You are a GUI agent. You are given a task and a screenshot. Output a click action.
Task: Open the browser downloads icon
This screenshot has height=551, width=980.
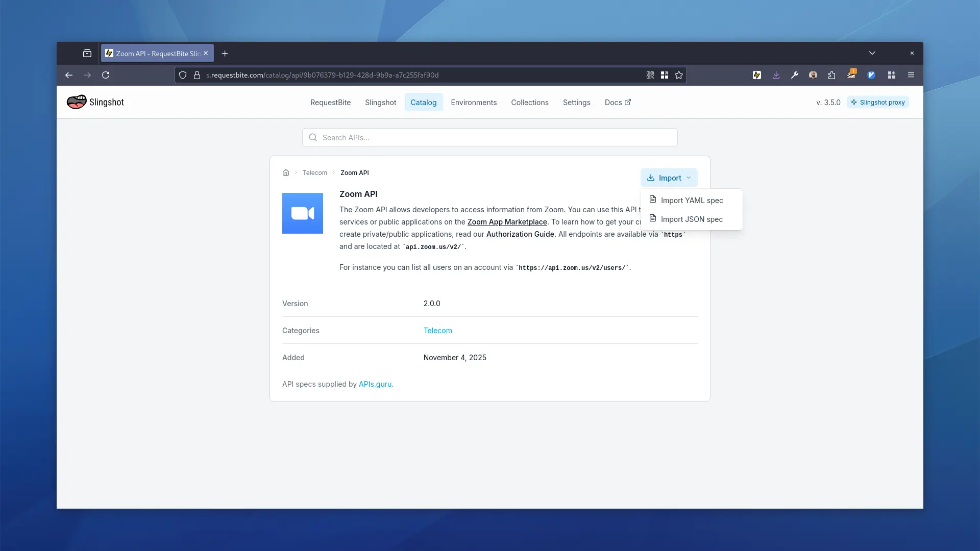click(776, 75)
